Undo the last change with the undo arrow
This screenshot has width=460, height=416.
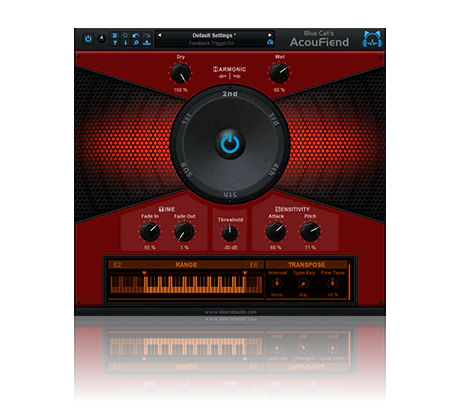pos(136,35)
